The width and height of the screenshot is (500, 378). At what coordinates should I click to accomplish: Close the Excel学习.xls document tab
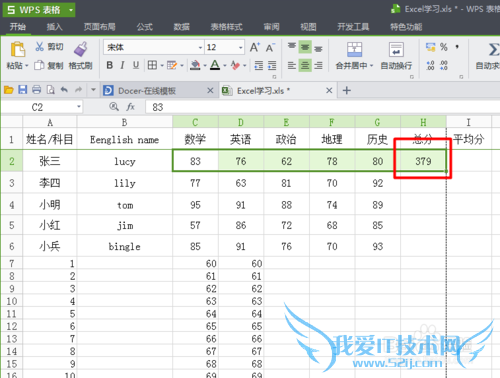click(x=329, y=90)
